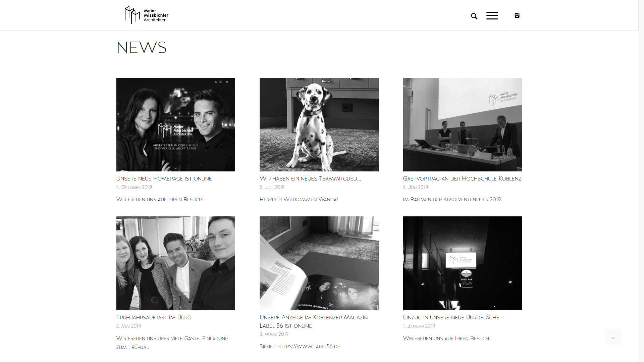Click the browser's vertical scrollbar
Screen dimensions: 644x362
point(641,181)
